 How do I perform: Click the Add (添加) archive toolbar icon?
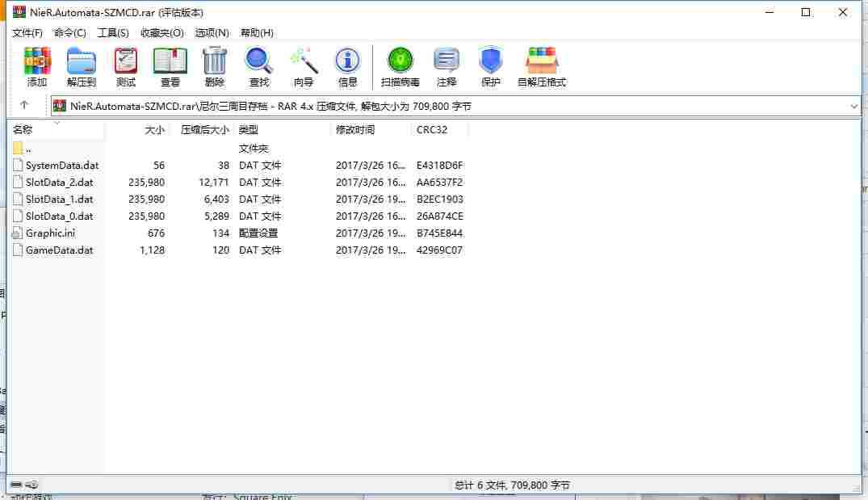37,66
